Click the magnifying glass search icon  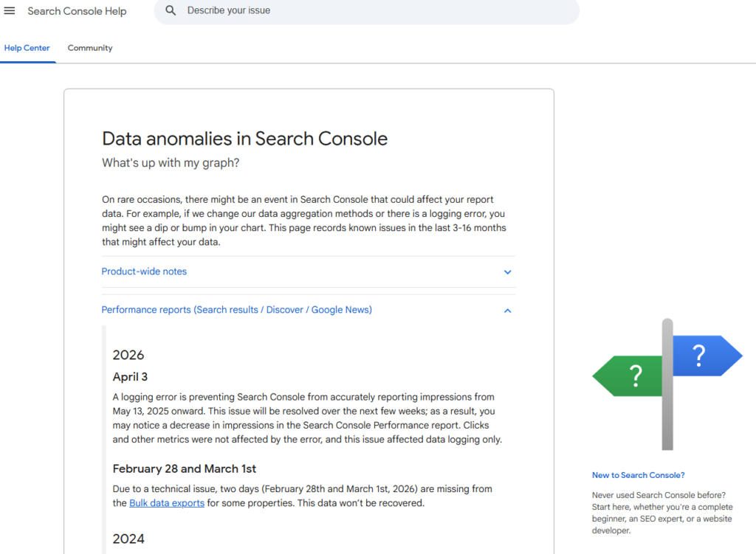[x=171, y=11]
